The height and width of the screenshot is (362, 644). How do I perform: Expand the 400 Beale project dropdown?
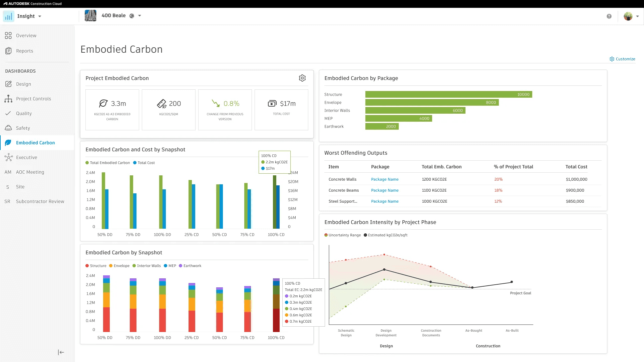[x=139, y=16]
